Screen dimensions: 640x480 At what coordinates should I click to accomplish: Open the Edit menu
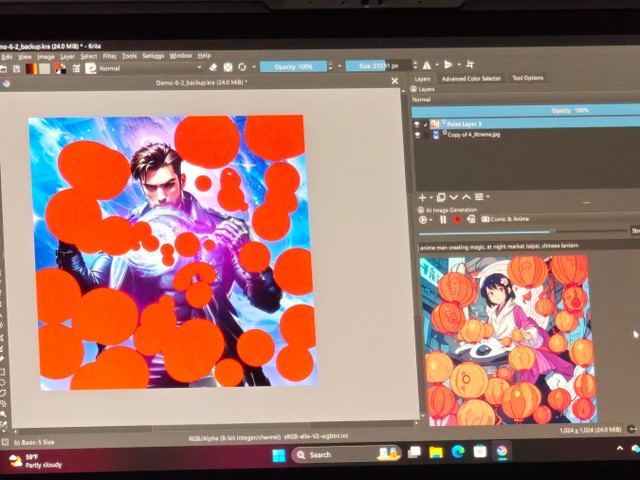[x=7, y=58]
